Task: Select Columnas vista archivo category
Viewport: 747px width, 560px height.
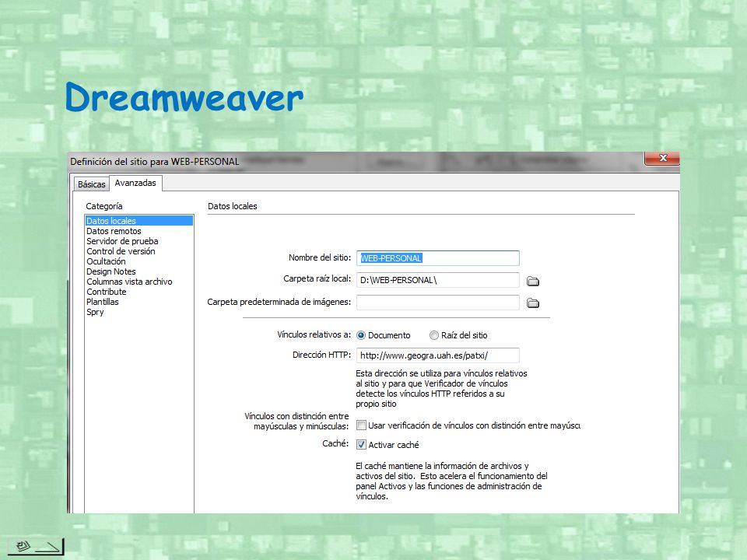Action: click(x=139, y=282)
